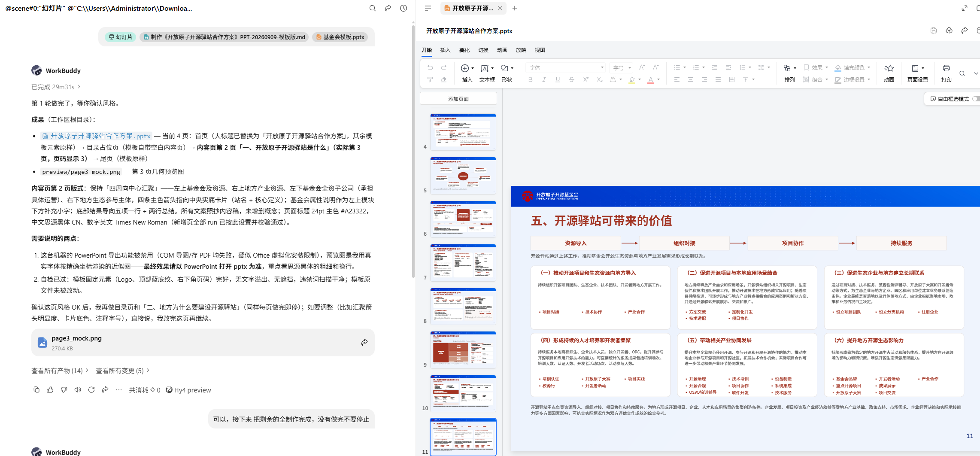Click the font color red A swatch
Image resolution: width=980 pixels, height=456 pixels.
coord(651,80)
